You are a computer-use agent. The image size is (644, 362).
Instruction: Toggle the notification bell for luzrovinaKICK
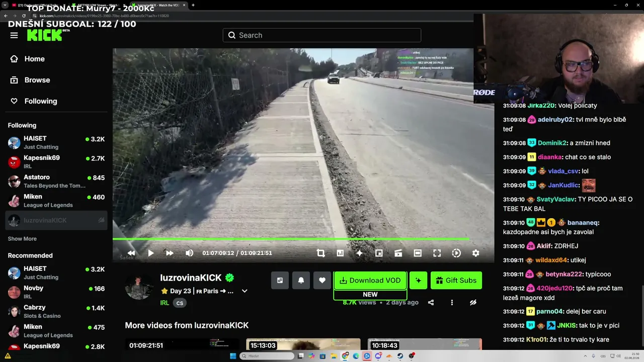pos(301,281)
